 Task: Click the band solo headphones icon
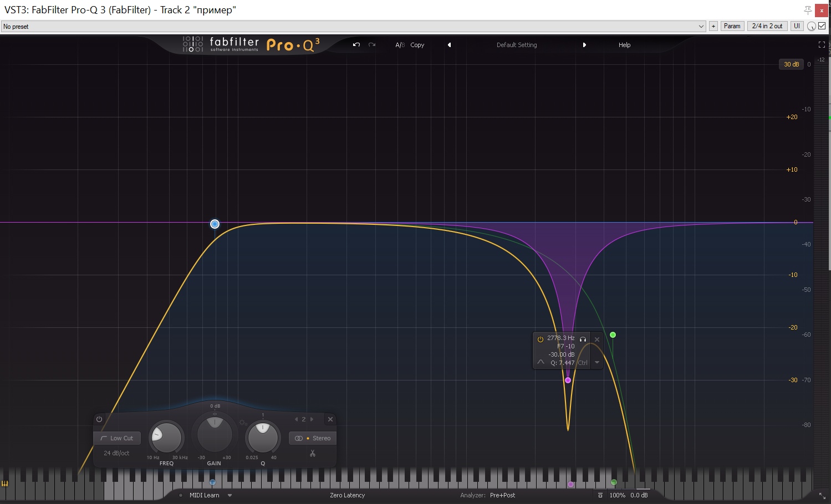point(583,339)
